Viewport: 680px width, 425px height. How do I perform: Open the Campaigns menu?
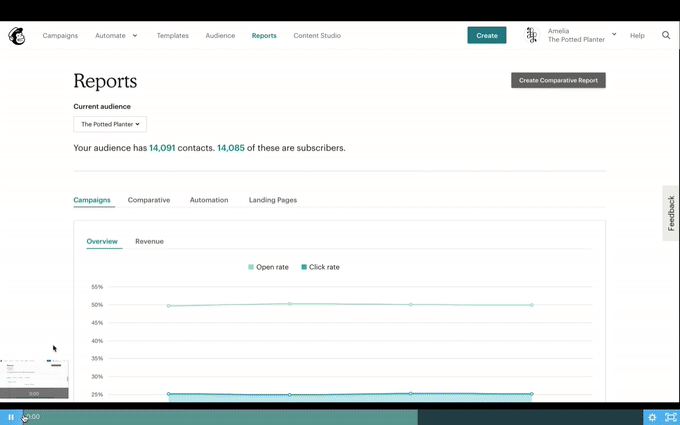tap(60, 36)
